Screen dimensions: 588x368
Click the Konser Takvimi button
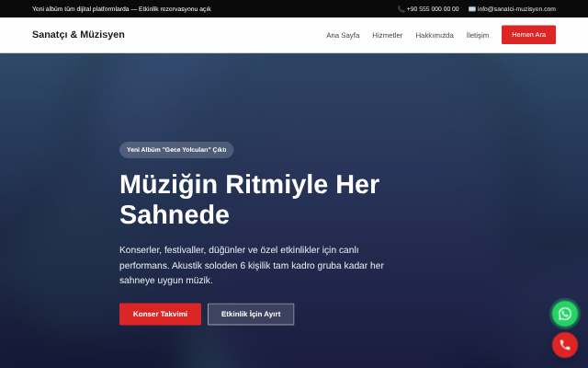click(x=160, y=314)
